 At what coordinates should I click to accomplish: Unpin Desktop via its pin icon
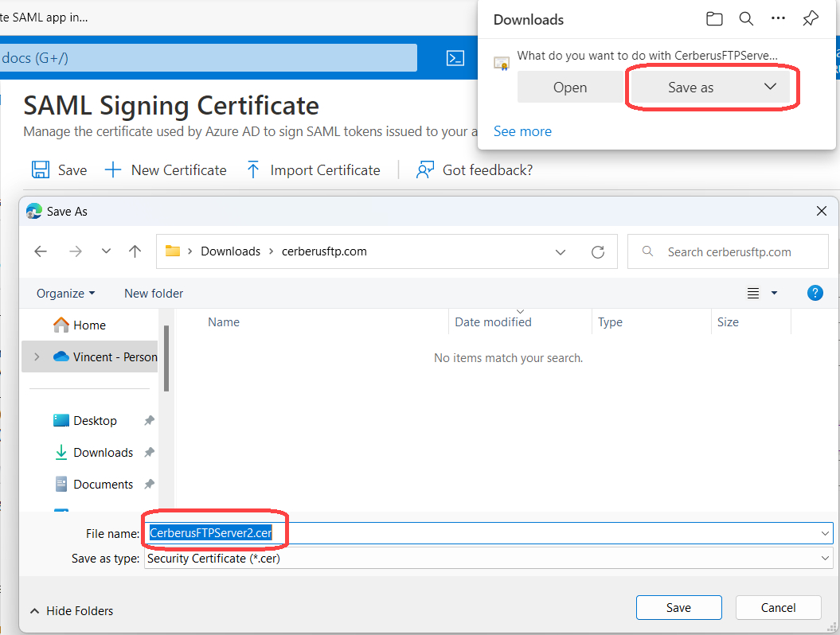[149, 421]
